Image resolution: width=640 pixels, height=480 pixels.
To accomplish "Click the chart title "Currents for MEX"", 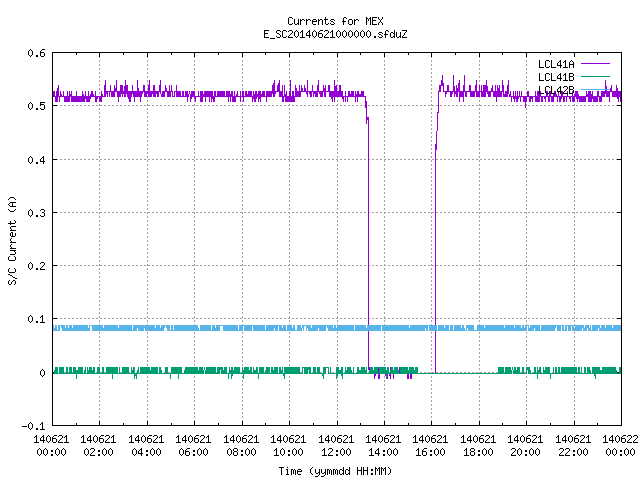I will pos(335,21).
